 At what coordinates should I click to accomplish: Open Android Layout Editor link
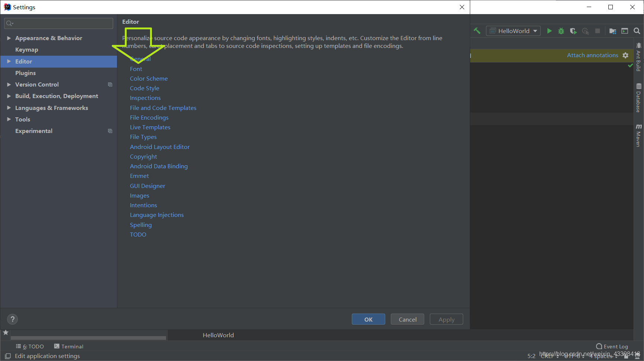[x=160, y=147]
